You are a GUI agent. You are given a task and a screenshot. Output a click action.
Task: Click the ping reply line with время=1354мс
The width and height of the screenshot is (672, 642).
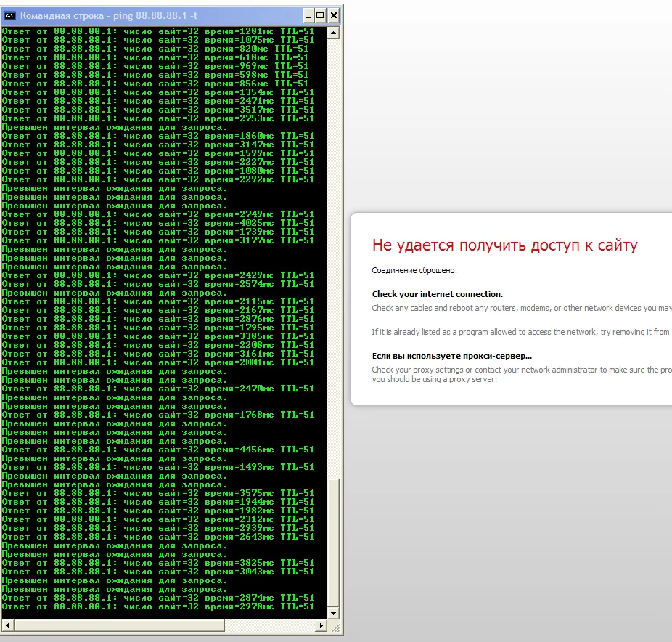158,93
